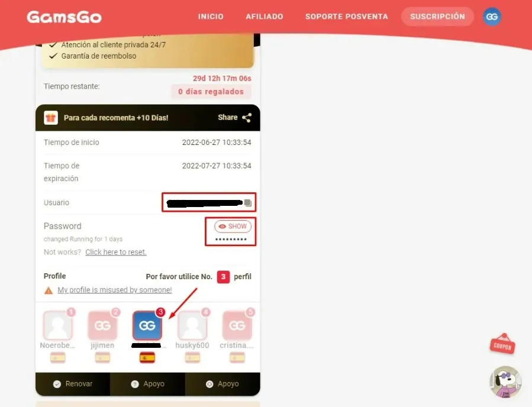Open the Coupon tag icon
This screenshot has width=532, height=407.
pos(502,344)
